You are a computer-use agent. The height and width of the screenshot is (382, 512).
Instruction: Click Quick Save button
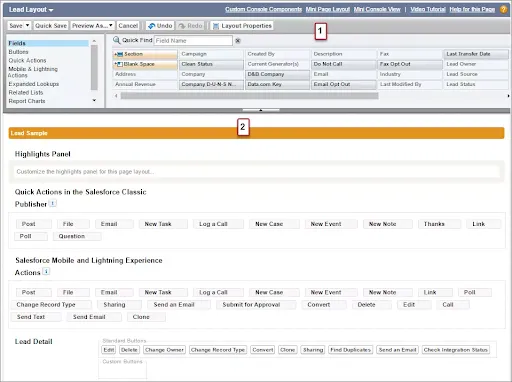coord(51,26)
